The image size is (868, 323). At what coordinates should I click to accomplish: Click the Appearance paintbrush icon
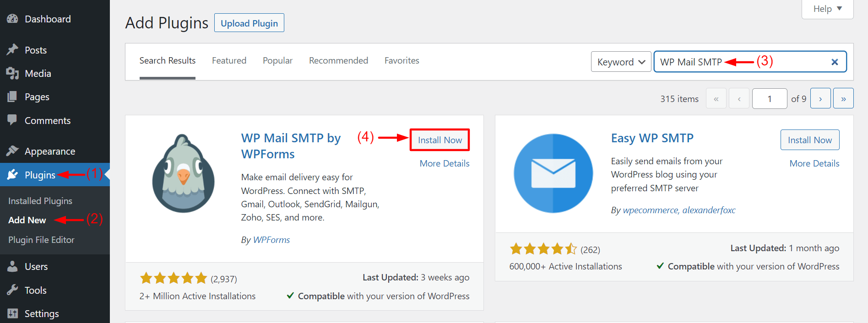[x=12, y=151]
